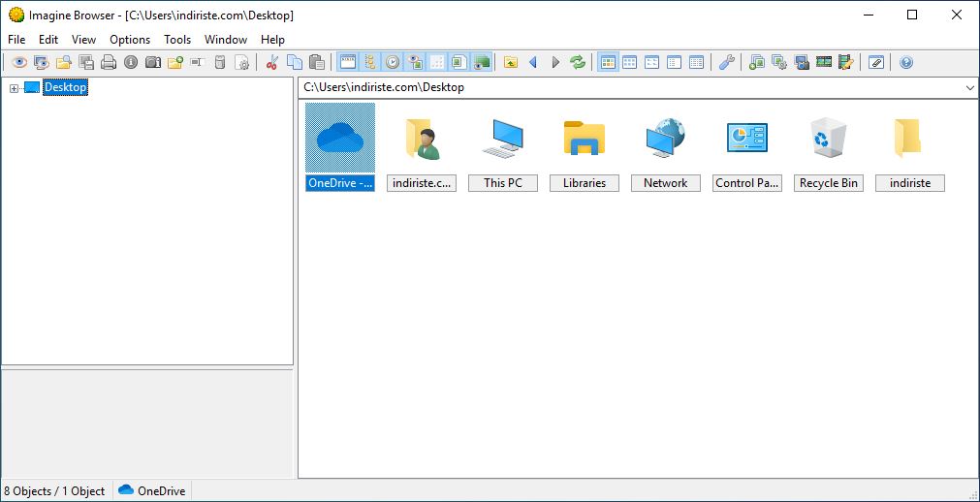Viewport: 980px width, 502px height.
Task: Click the Print toolbar icon
Action: (109, 62)
